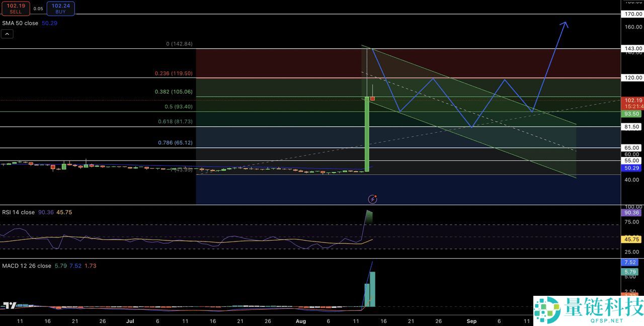The width and height of the screenshot is (644, 326).
Task: Click the lightning bolt event icon
Action: click(372, 199)
